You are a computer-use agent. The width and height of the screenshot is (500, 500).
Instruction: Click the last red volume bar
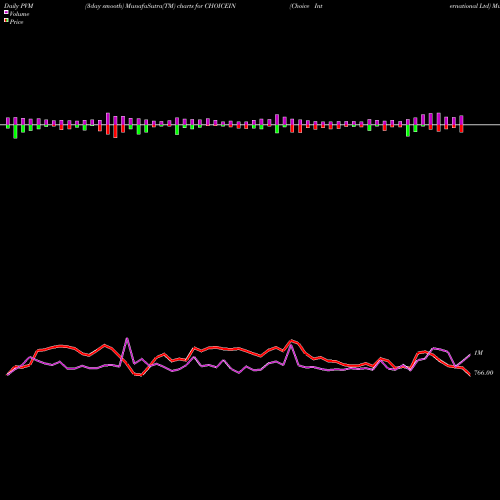pyautogui.click(x=461, y=129)
